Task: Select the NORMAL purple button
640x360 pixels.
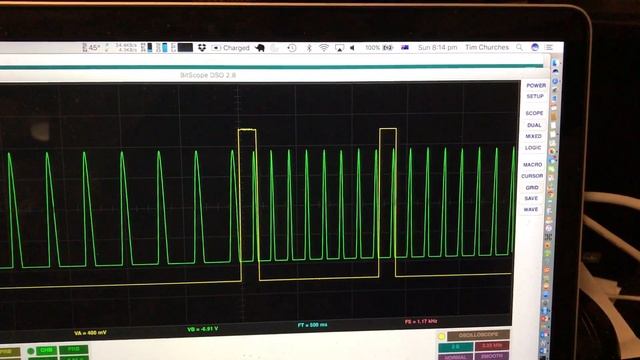Action: pos(456,357)
